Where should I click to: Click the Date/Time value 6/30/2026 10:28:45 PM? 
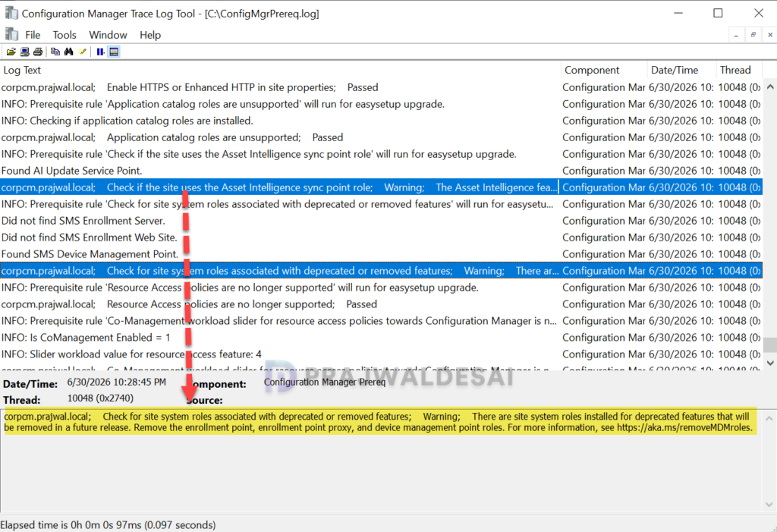[x=116, y=382]
